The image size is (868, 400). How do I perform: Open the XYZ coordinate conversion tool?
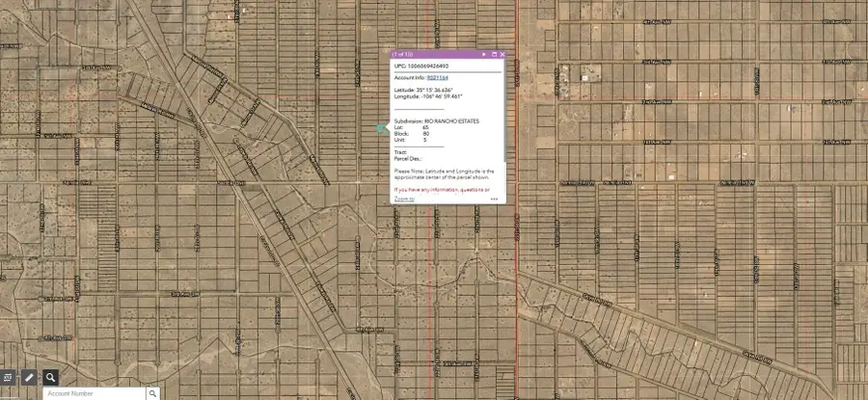pyautogui.click(x=7, y=378)
